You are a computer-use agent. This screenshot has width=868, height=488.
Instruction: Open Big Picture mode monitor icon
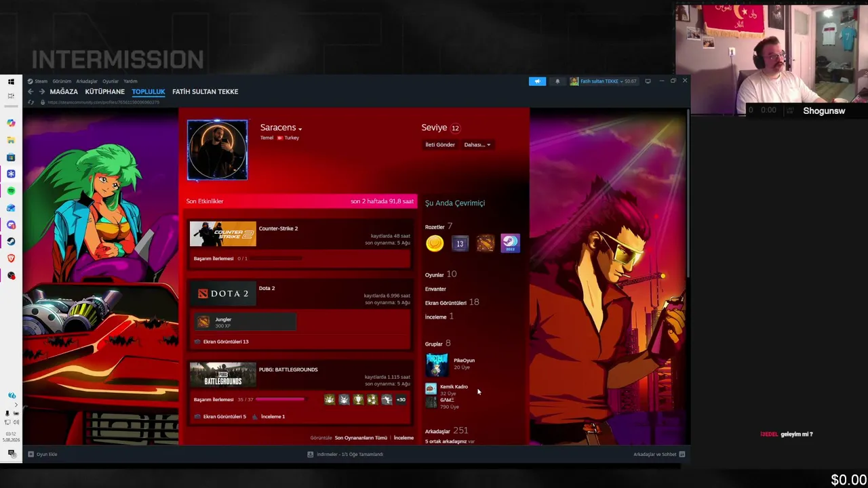(x=648, y=81)
